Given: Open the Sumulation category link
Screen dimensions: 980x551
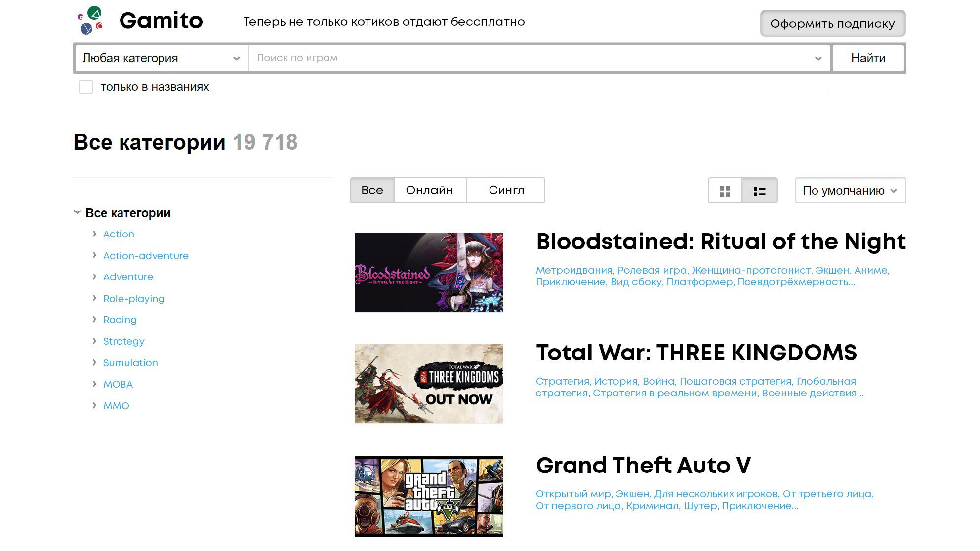Looking at the screenshot, I should 130,363.
